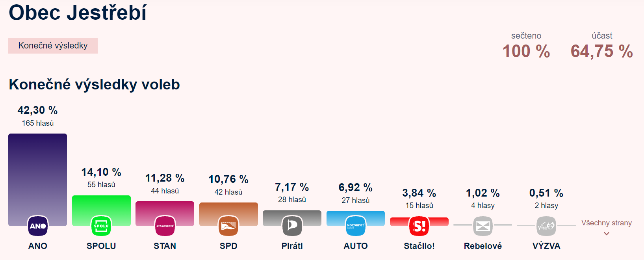Click the Konečné výsledky badge

tap(53, 46)
